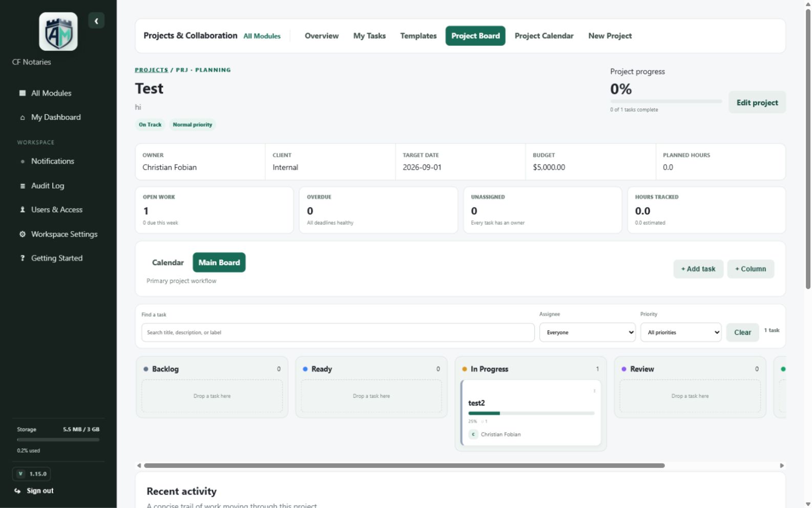Open the test2 task card
The width and height of the screenshot is (812, 508).
(x=531, y=413)
